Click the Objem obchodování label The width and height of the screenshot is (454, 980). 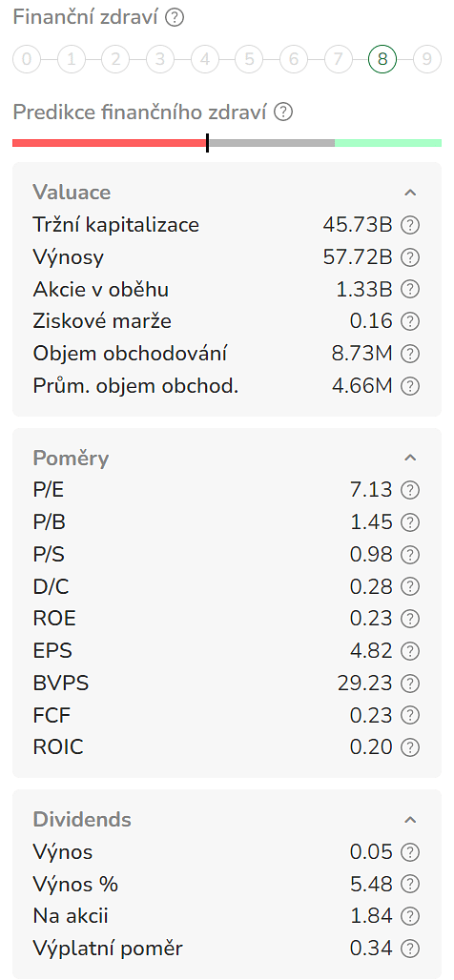[x=130, y=353]
